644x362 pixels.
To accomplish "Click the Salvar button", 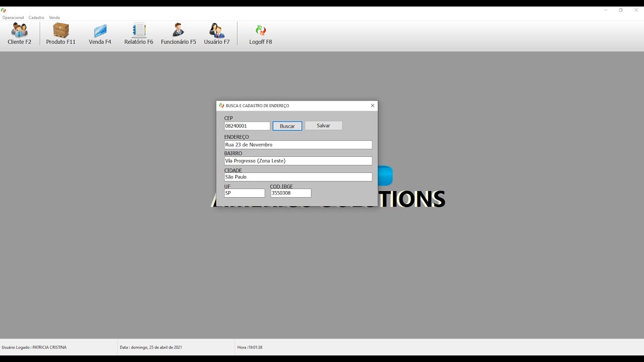I will click(324, 126).
